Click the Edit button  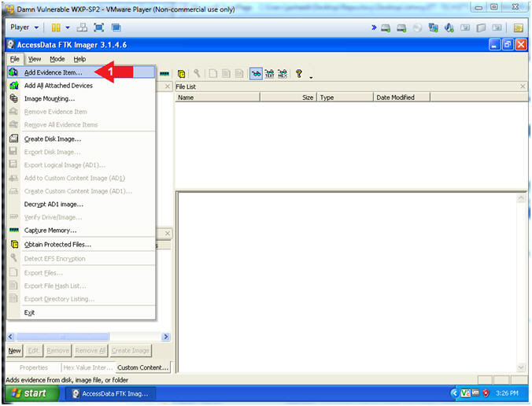(x=33, y=351)
